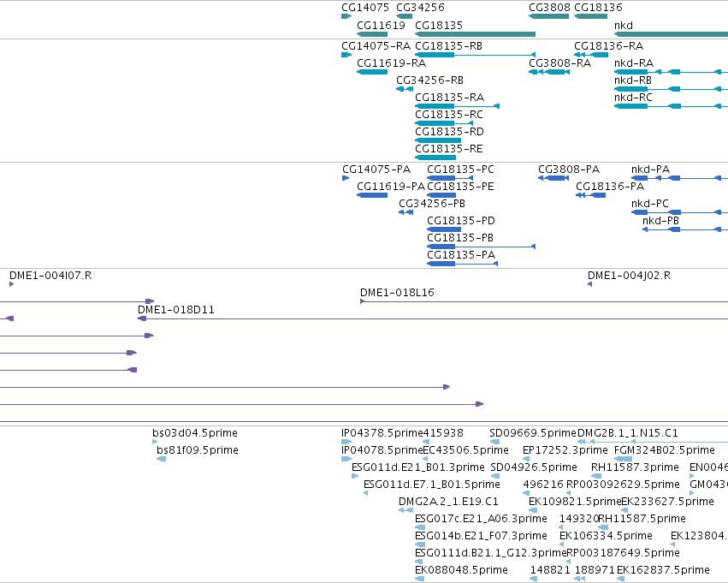Open EST SD09669.5prime label
This screenshot has width=728, height=583.
[x=533, y=433]
